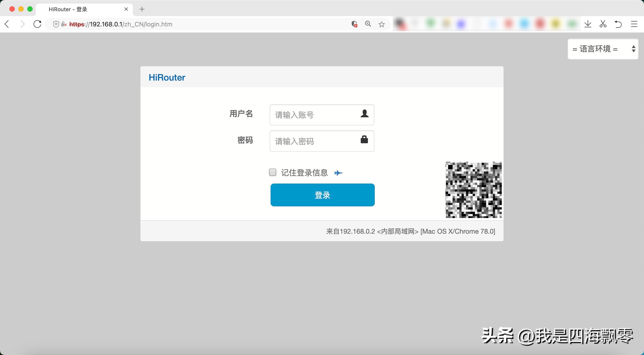The height and width of the screenshot is (355, 644).
Task: Click the scissors screenshot tool icon
Action: [603, 24]
